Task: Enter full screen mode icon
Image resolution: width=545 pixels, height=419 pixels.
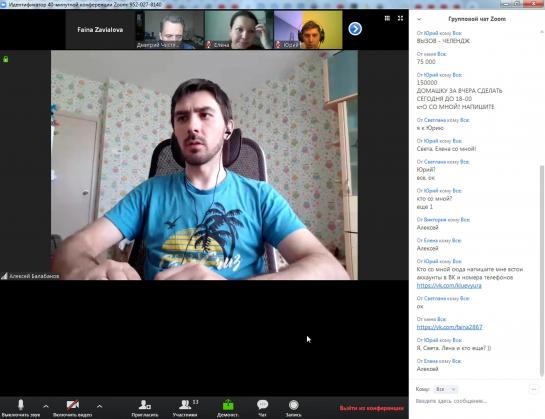Action: (400, 18)
